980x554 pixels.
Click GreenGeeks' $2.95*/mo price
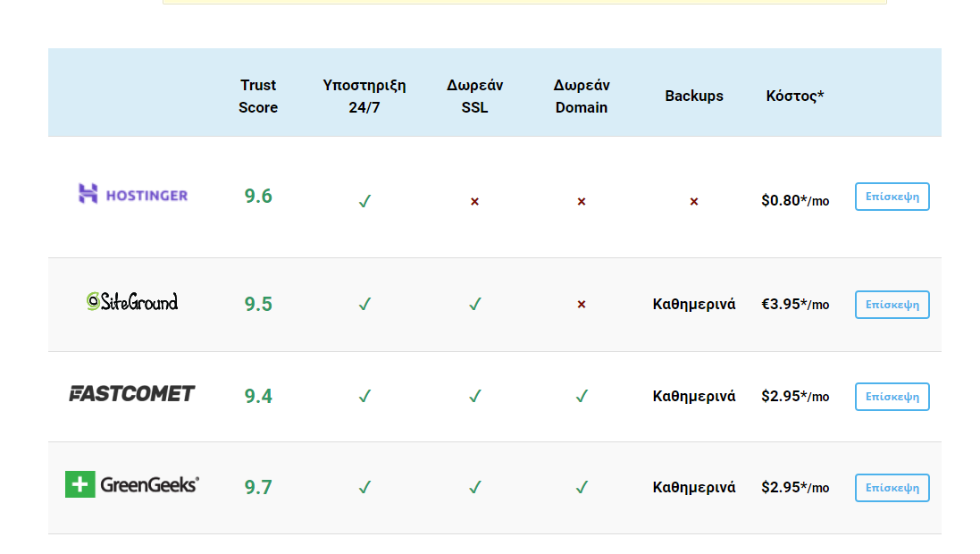coord(795,488)
